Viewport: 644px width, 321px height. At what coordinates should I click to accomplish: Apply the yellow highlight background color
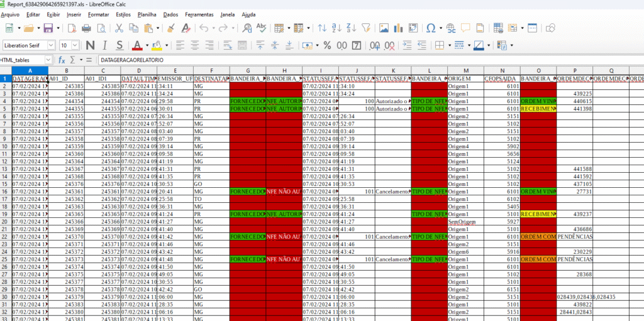[155, 45]
